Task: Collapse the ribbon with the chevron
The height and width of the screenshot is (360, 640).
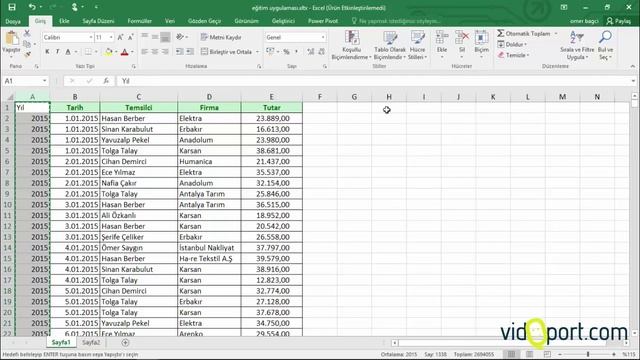Action: tap(633, 66)
